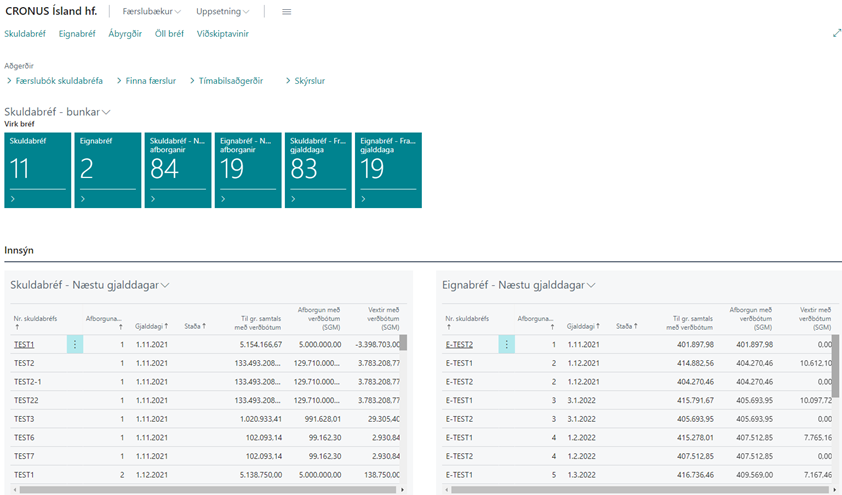Expand the Færslubækur dropdown menu

point(151,12)
